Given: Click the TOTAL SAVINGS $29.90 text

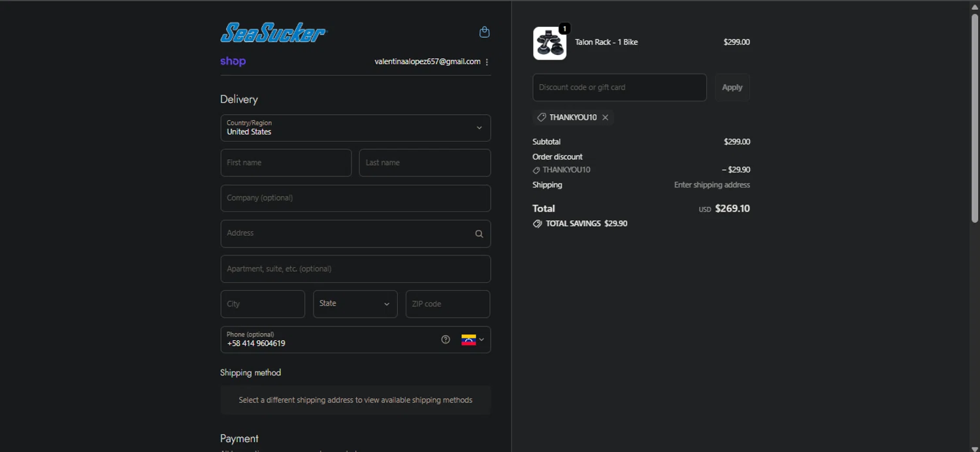Looking at the screenshot, I should 586,223.
